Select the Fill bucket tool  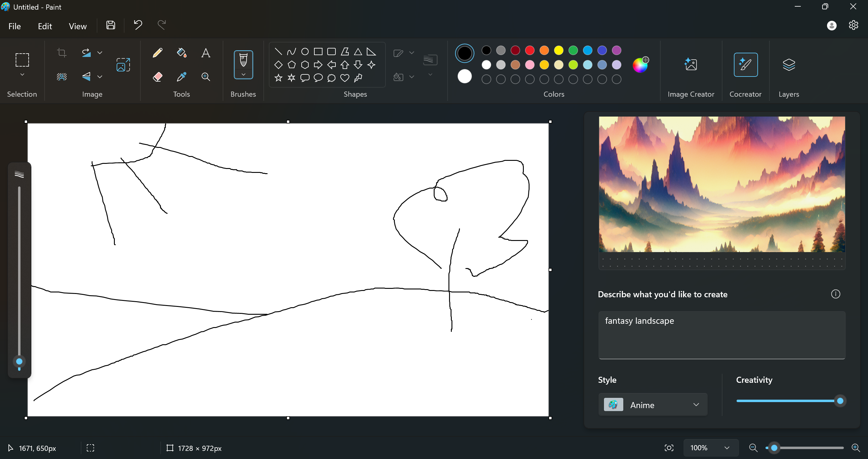[182, 53]
